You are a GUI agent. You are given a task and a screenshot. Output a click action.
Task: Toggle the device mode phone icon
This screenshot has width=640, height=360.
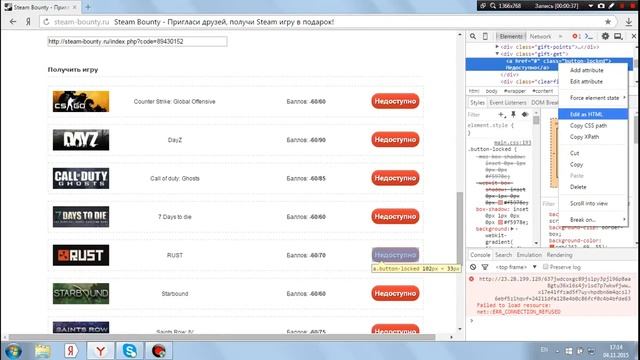coord(485,36)
